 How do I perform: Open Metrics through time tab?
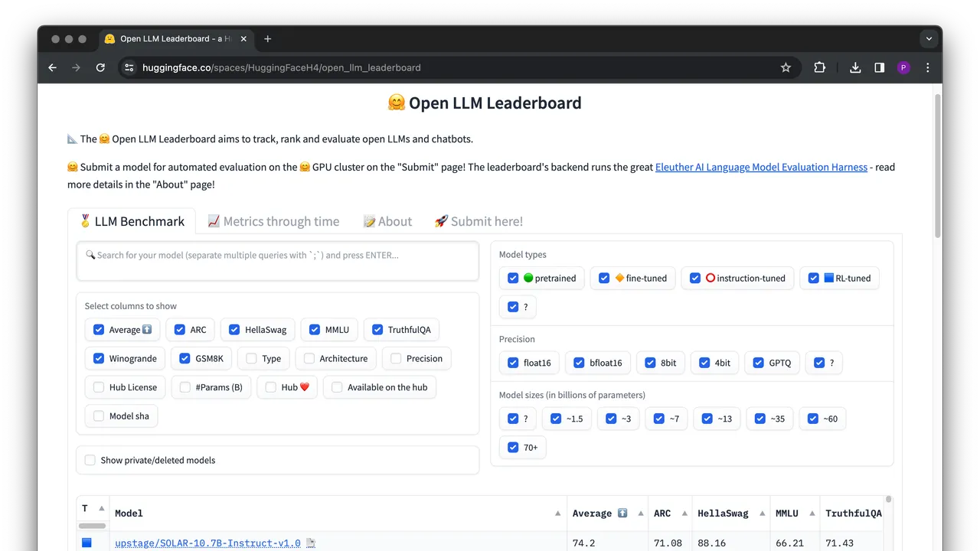(x=273, y=221)
